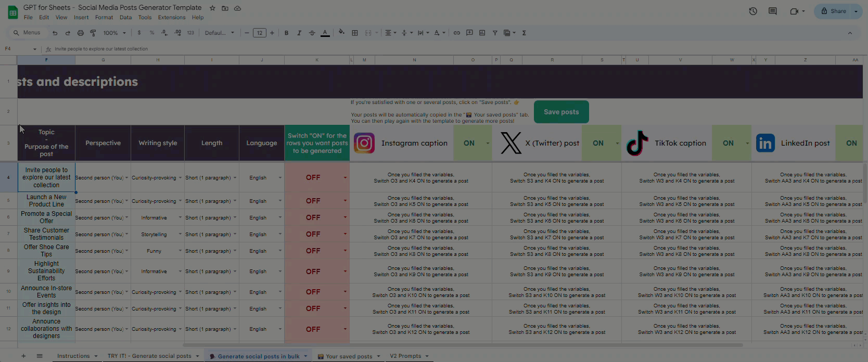Toggle OFF switch for 'Share Customer Testimonials' row
This screenshot has width=868, height=362.
point(317,234)
